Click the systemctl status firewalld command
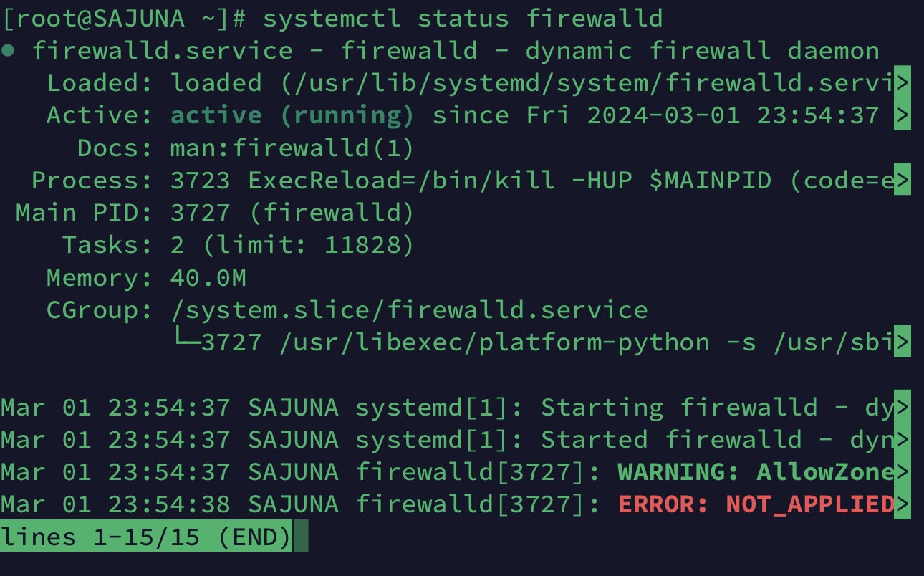Image resolution: width=924 pixels, height=576 pixels. tap(463, 19)
